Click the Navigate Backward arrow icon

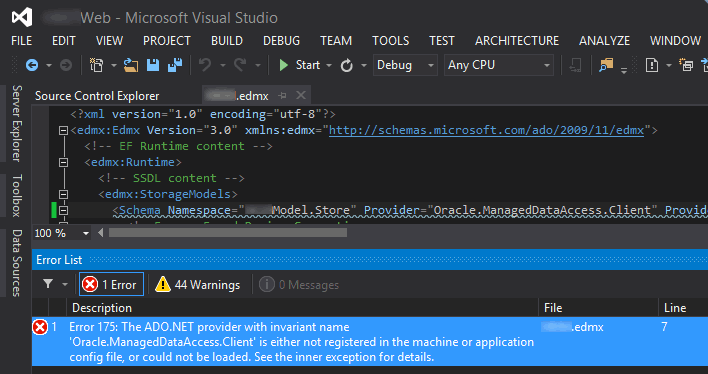point(32,65)
